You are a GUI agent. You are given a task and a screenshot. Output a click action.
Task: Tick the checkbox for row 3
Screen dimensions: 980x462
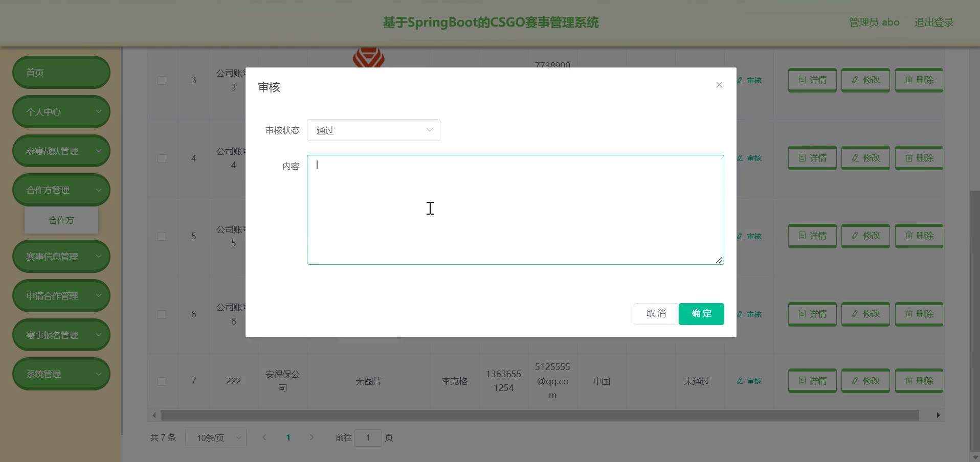[x=162, y=80]
